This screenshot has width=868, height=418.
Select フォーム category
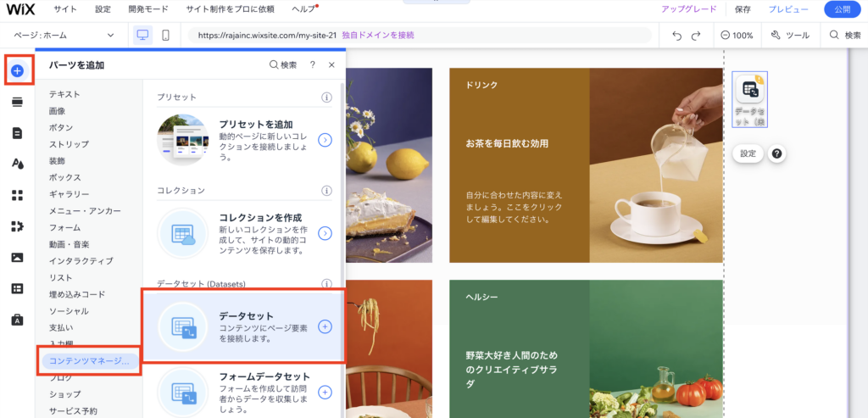(x=64, y=227)
